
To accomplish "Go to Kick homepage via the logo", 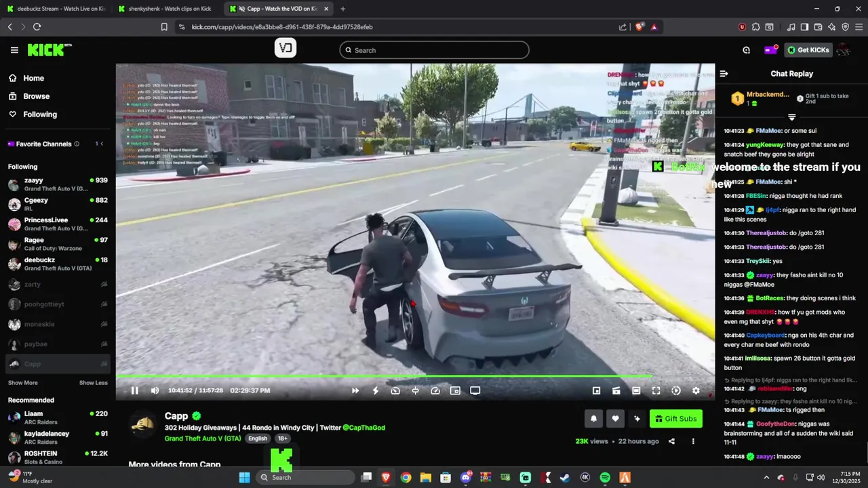I will coord(50,49).
